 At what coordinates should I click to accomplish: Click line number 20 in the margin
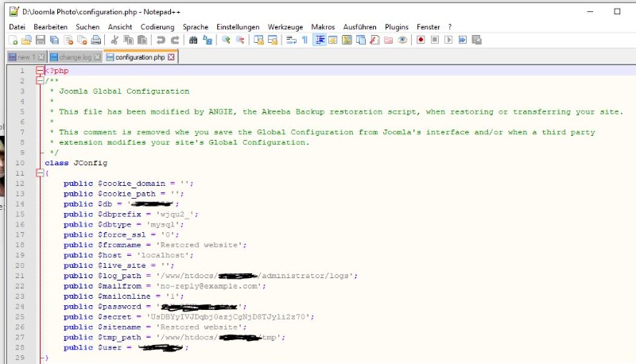20,265
